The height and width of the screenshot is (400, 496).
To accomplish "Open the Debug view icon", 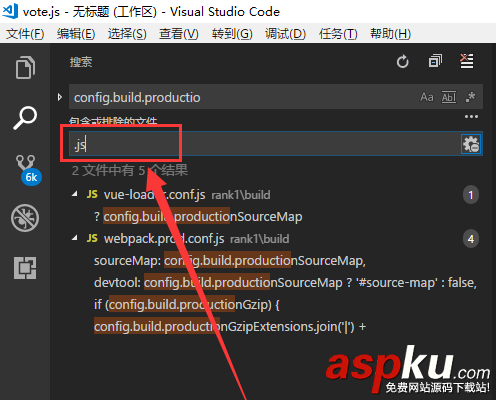I will pos(25,218).
